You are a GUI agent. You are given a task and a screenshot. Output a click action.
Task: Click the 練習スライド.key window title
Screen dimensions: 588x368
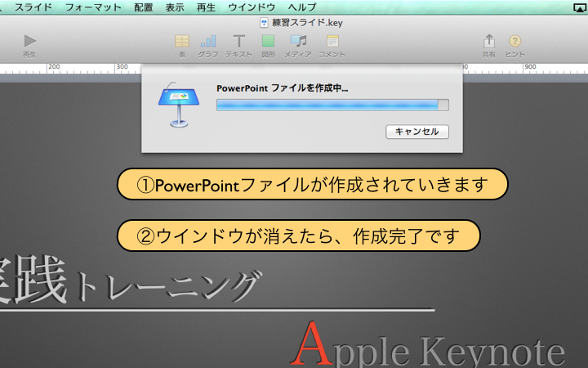307,23
